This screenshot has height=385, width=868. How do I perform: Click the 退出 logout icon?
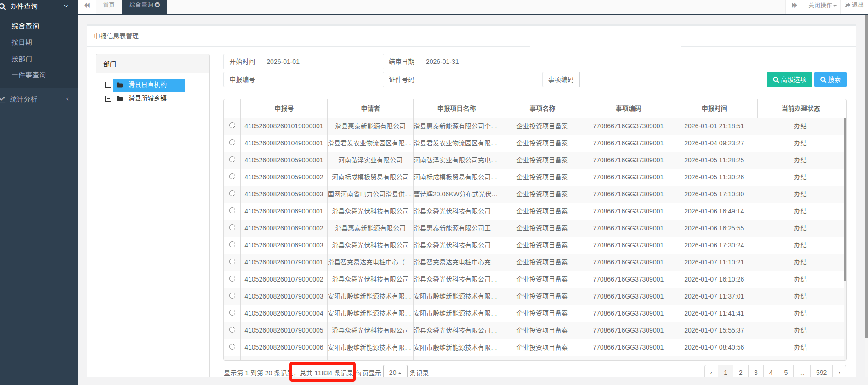tap(847, 5)
